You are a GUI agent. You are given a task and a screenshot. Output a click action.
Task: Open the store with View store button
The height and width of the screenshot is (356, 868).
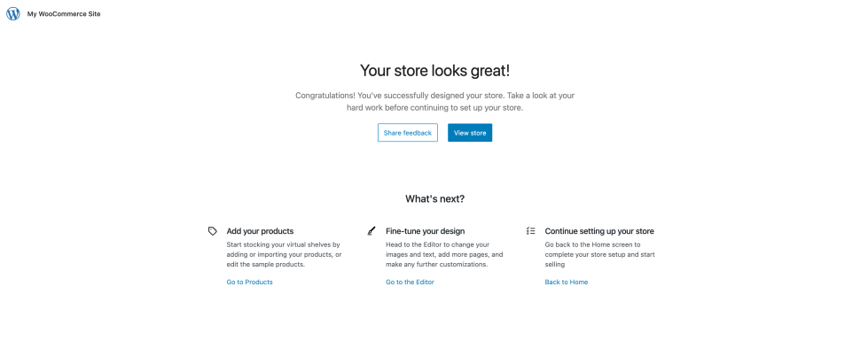click(x=469, y=133)
